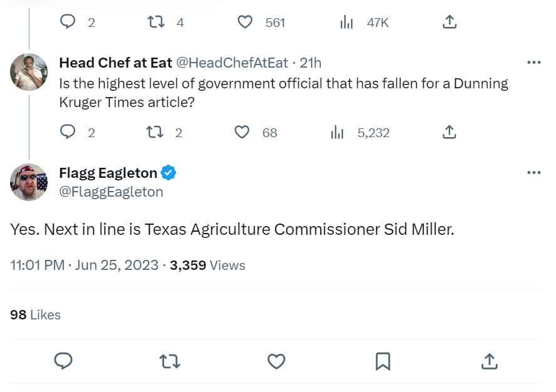Show the 98 Likes list

(x=36, y=314)
